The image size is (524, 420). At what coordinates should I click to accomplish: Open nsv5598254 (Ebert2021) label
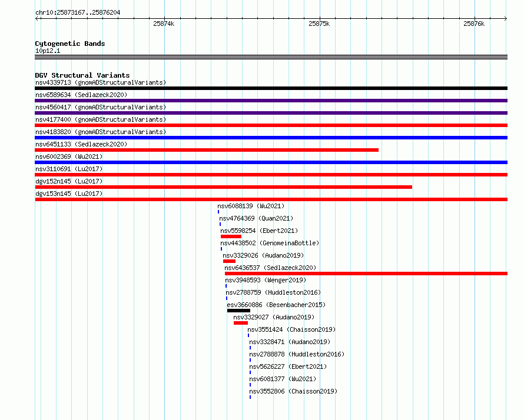(259, 231)
